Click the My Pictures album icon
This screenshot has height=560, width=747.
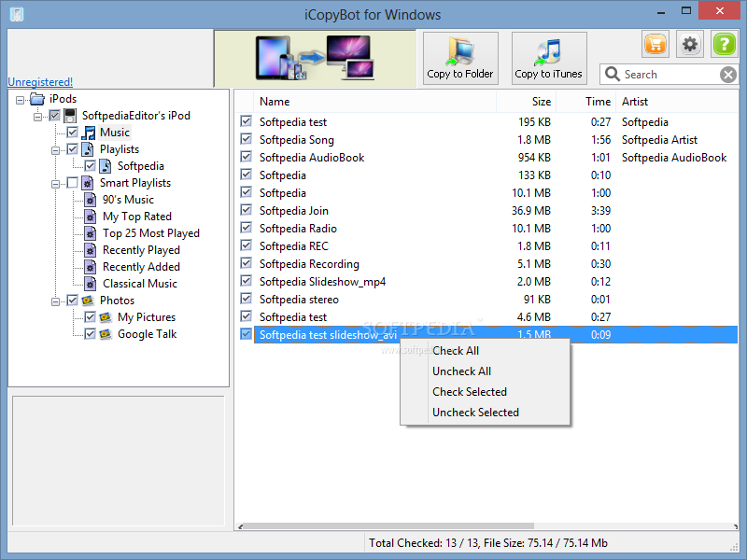[x=106, y=317]
